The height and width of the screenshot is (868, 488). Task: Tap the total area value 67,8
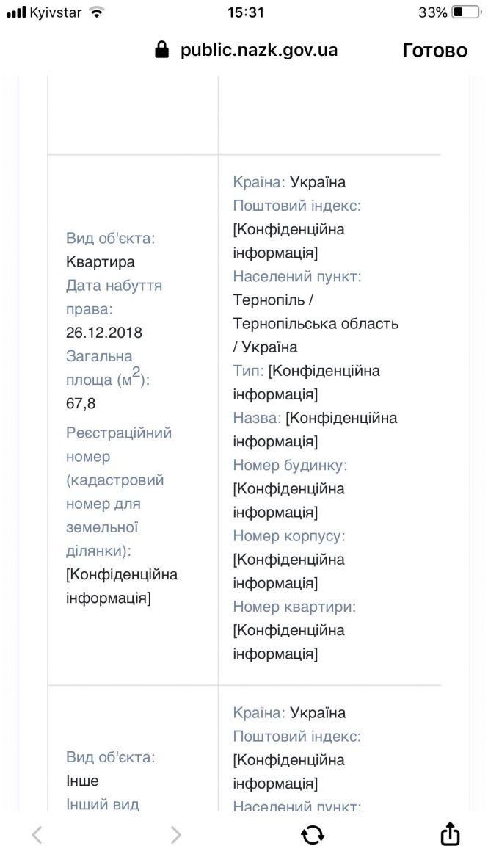click(x=81, y=403)
